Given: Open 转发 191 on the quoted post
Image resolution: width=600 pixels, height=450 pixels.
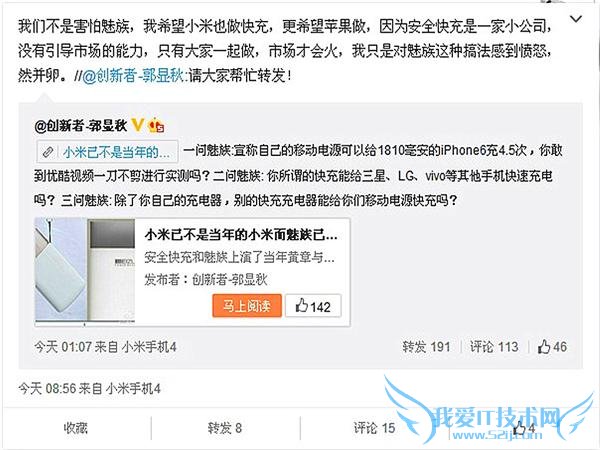Looking at the screenshot, I should point(426,347).
